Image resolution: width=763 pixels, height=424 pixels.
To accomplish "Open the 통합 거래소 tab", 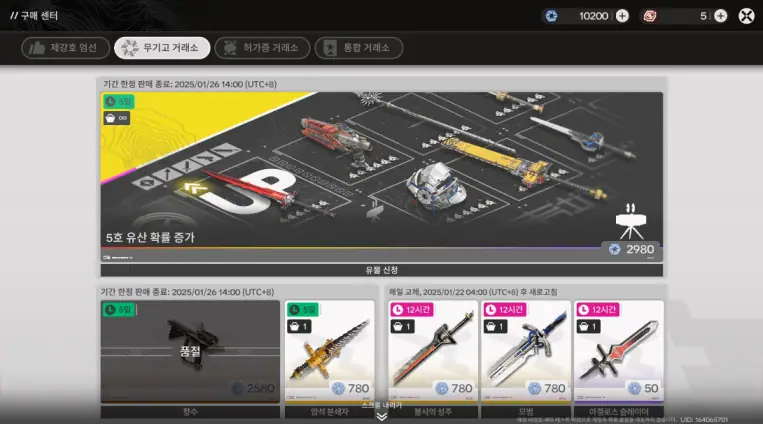I will click(359, 48).
